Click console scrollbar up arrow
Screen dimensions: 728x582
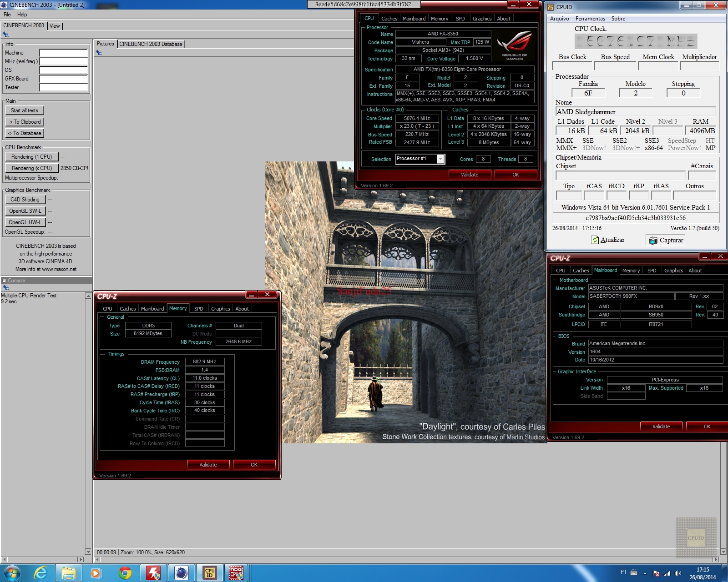(x=88, y=296)
